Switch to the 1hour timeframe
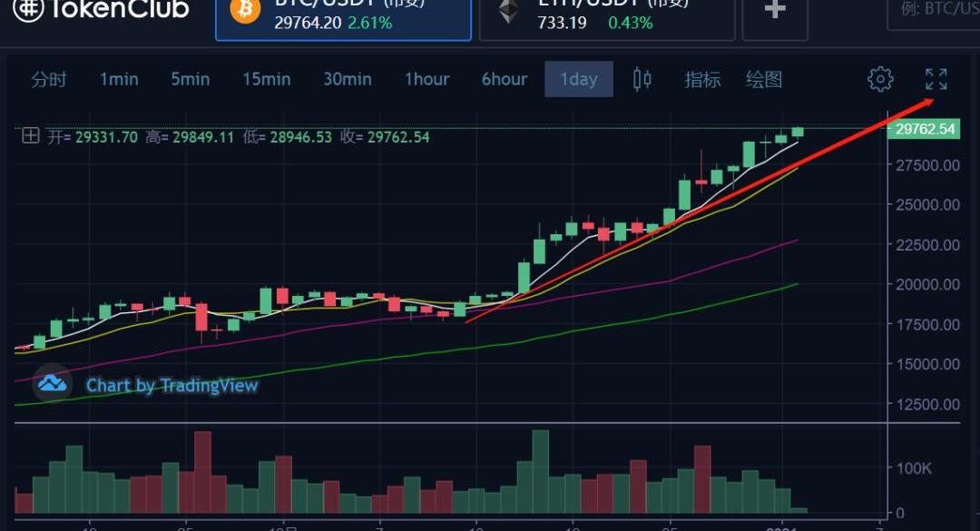980x531 pixels. 426,79
